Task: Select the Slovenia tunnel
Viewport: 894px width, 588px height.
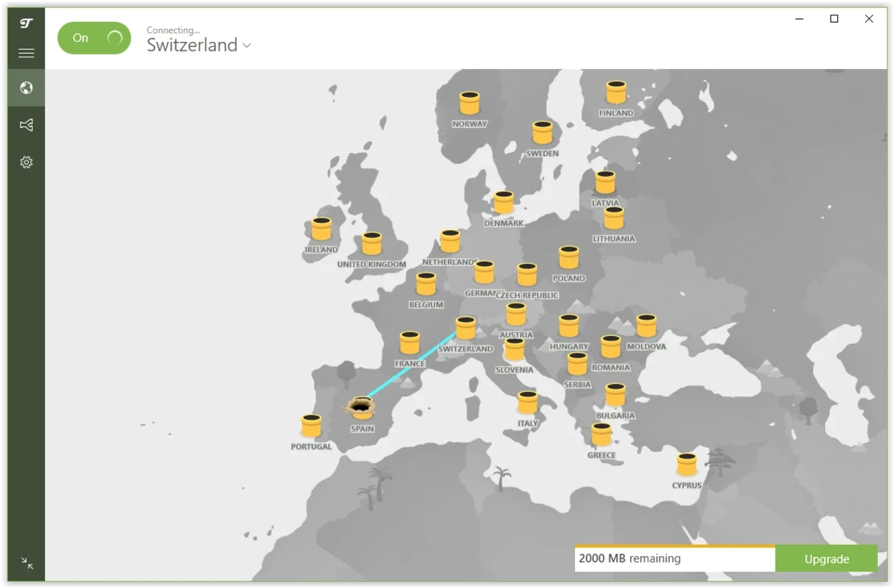Action: point(515,349)
